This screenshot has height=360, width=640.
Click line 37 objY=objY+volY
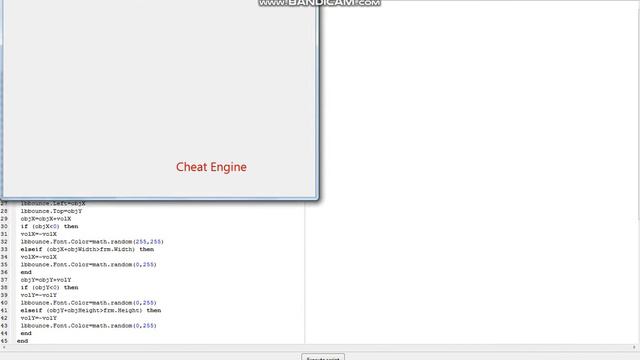(x=46, y=280)
